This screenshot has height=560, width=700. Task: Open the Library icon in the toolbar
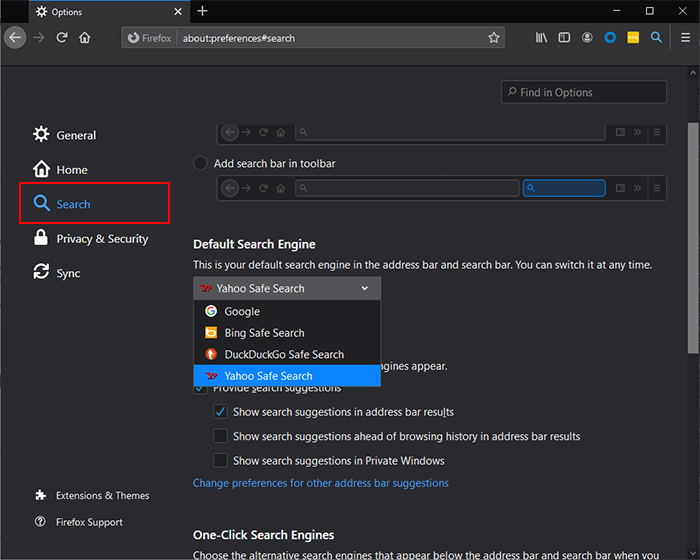(541, 38)
